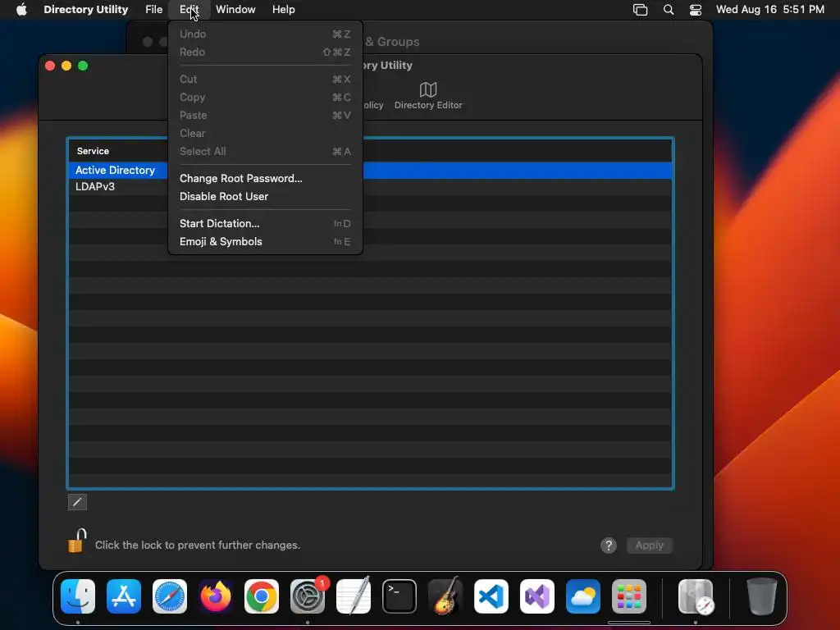This screenshot has width=840, height=630.
Task: Select Disable Root User menu item
Action: coord(265,197)
